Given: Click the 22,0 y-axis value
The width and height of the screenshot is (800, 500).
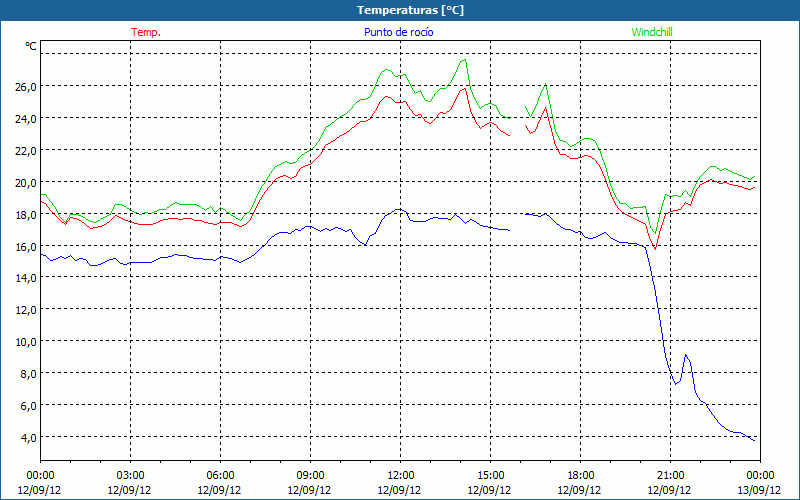Looking at the screenshot, I should tap(26, 151).
